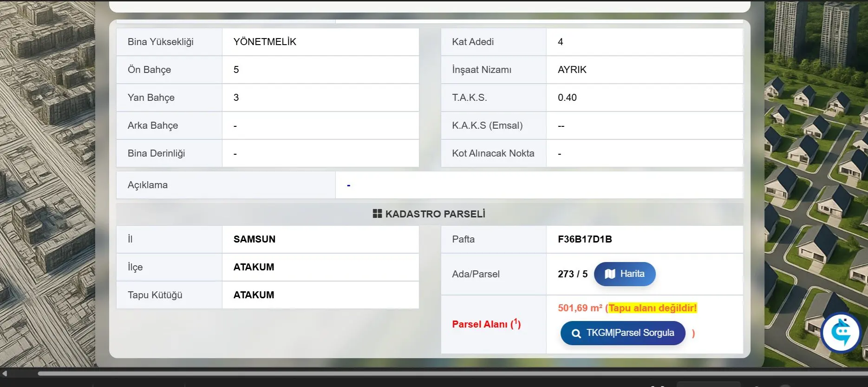Select the Tapu Kütüğü value ATAKUM
Viewport: 868px width, 387px height.
(254, 295)
